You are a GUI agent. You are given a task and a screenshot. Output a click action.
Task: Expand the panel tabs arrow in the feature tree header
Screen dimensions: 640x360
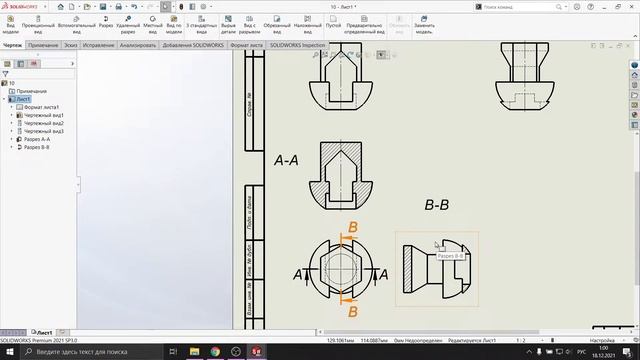click(x=72, y=64)
